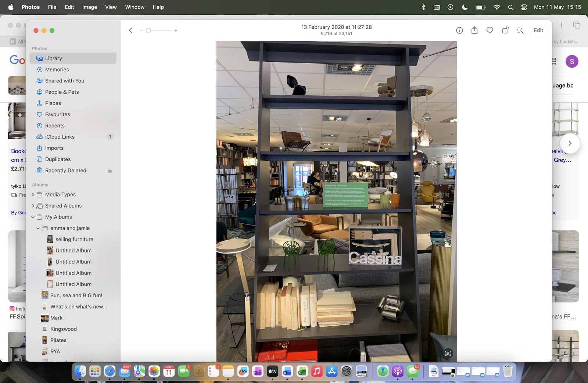Open the View menu
Image resolution: width=588 pixels, height=383 pixels.
pyautogui.click(x=111, y=7)
